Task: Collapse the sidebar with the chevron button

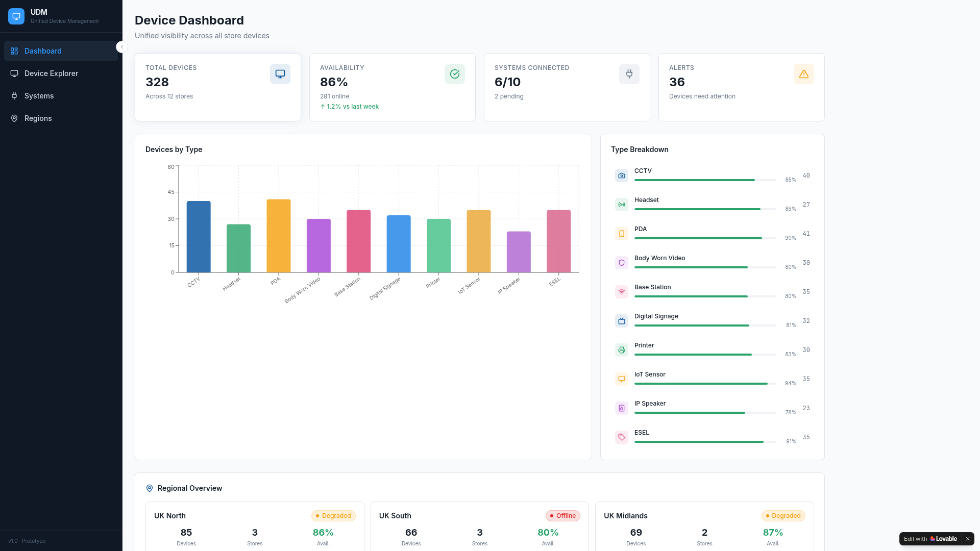Action: tap(121, 47)
